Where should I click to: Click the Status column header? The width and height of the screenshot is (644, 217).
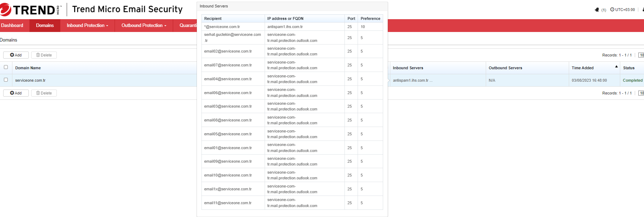point(629,68)
